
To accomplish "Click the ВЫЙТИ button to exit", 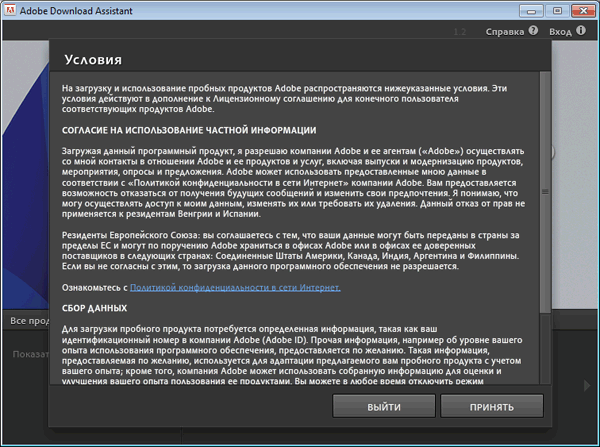I will coord(384,406).
